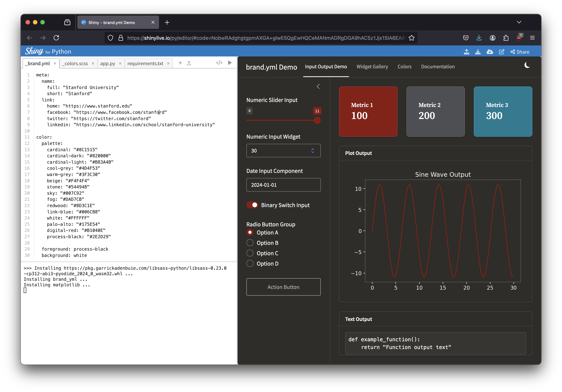
Task: Close the app.py file tab
Action: [120, 63]
